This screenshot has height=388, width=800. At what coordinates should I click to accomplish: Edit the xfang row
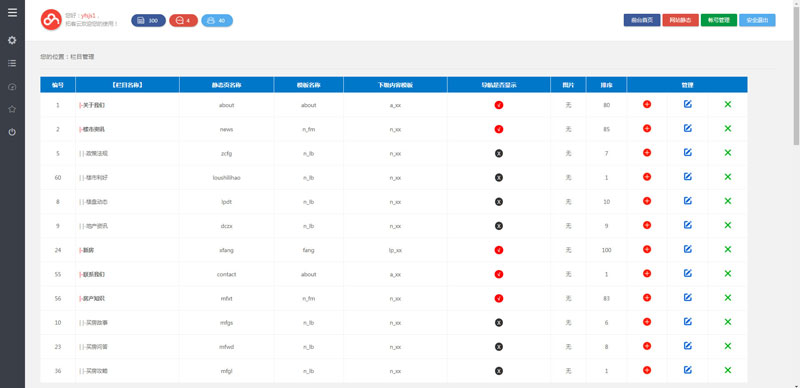[x=688, y=249]
